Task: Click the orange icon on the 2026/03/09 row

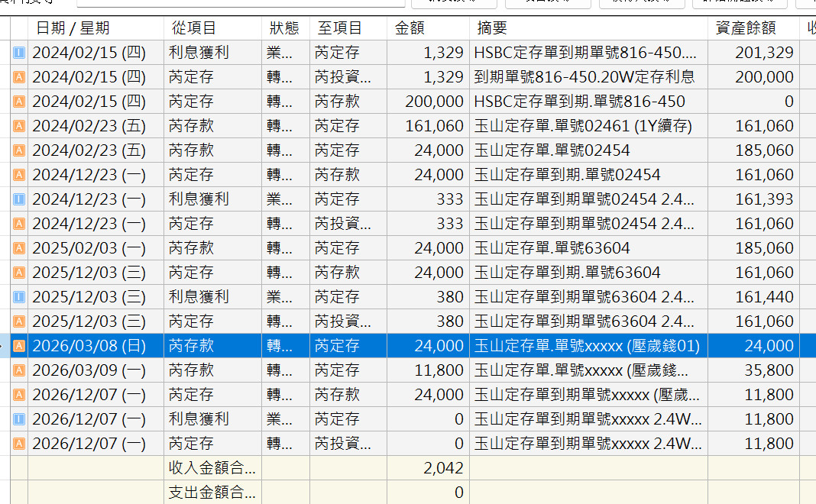Action: 19,370
